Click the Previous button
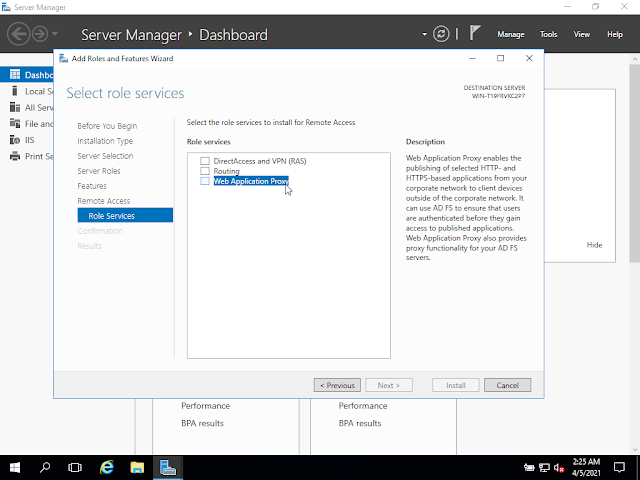The image size is (640, 480). click(337, 385)
